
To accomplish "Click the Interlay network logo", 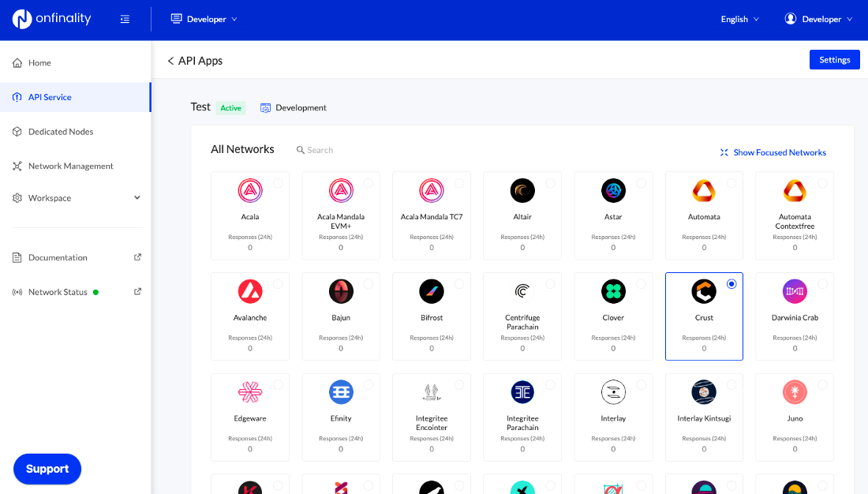I will pos(613,392).
